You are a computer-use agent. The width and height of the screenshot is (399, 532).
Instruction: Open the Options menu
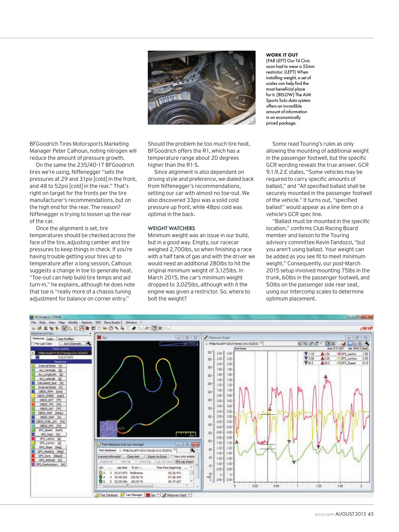coord(87,322)
